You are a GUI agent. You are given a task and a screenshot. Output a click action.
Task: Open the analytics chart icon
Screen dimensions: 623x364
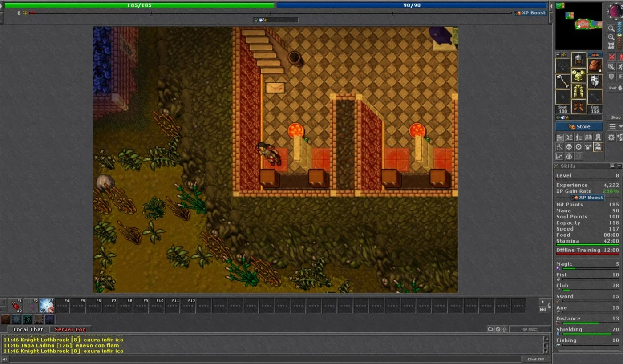pos(559,156)
